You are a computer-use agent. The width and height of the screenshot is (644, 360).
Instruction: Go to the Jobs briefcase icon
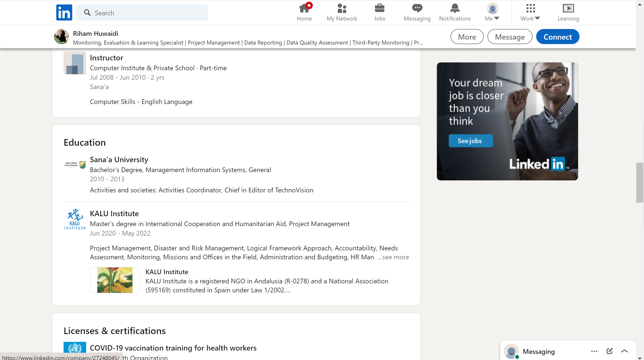[x=379, y=8]
